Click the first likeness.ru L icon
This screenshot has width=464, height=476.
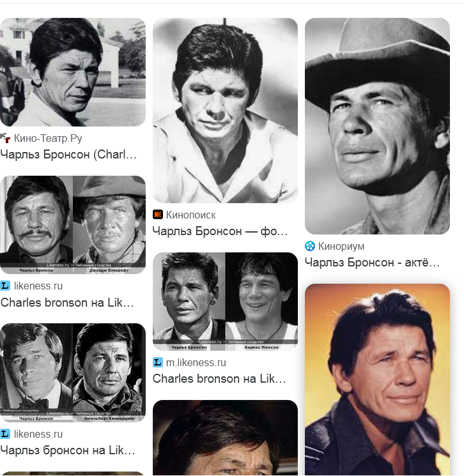point(5,286)
